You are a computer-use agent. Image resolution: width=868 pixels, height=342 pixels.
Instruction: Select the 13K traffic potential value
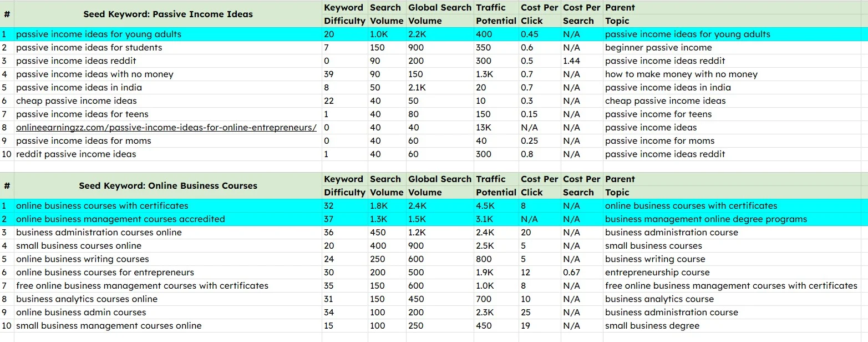483,128
